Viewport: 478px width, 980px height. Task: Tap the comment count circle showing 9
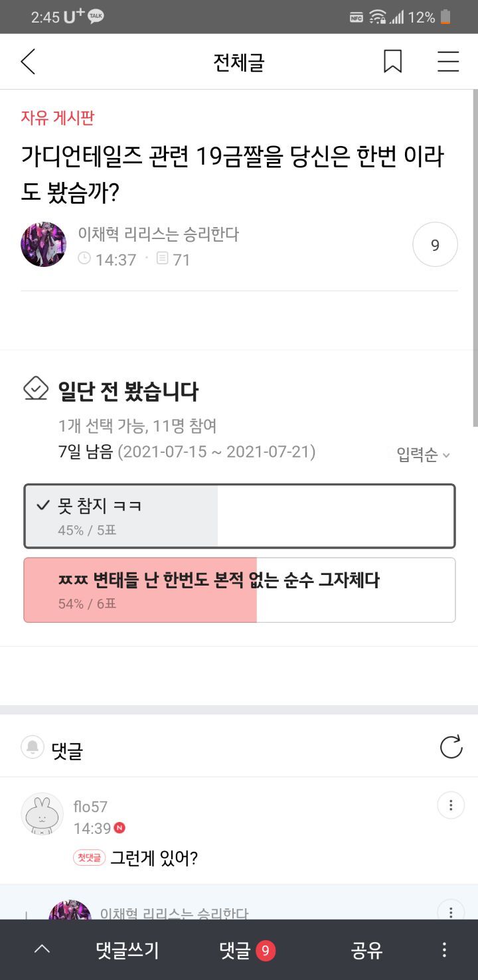435,245
